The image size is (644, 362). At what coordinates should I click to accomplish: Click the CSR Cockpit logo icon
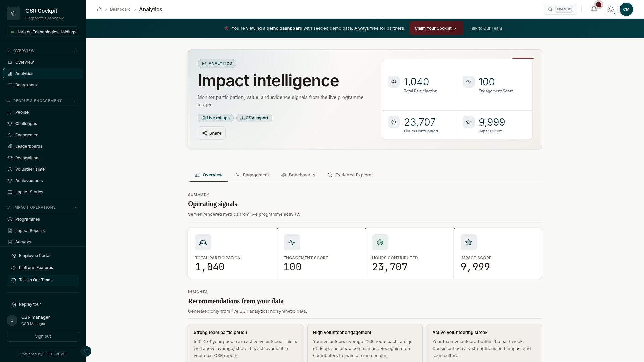coord(13,14)
